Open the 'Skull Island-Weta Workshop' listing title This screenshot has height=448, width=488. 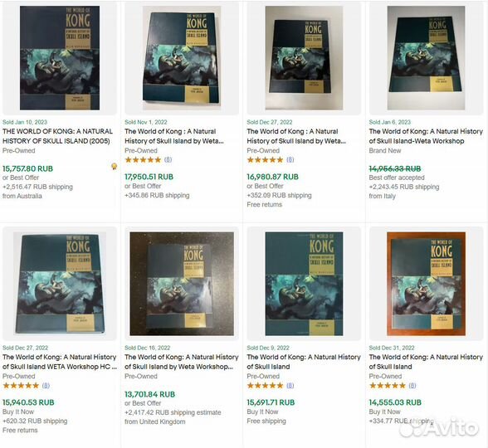(426, 136)
